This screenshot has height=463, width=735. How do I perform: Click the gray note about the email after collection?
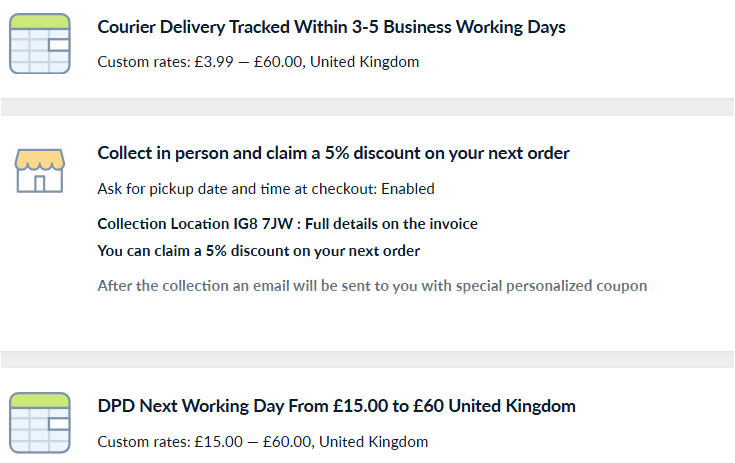tap(372, 286)
